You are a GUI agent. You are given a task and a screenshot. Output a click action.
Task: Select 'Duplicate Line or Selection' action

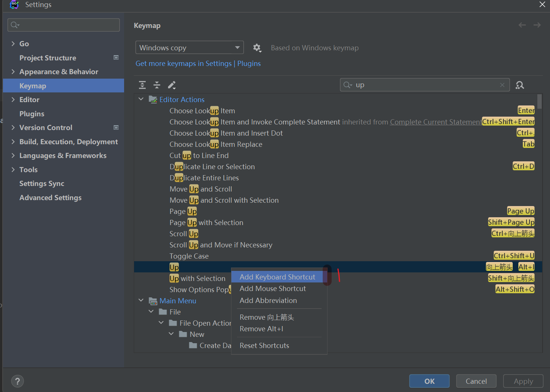212,167
